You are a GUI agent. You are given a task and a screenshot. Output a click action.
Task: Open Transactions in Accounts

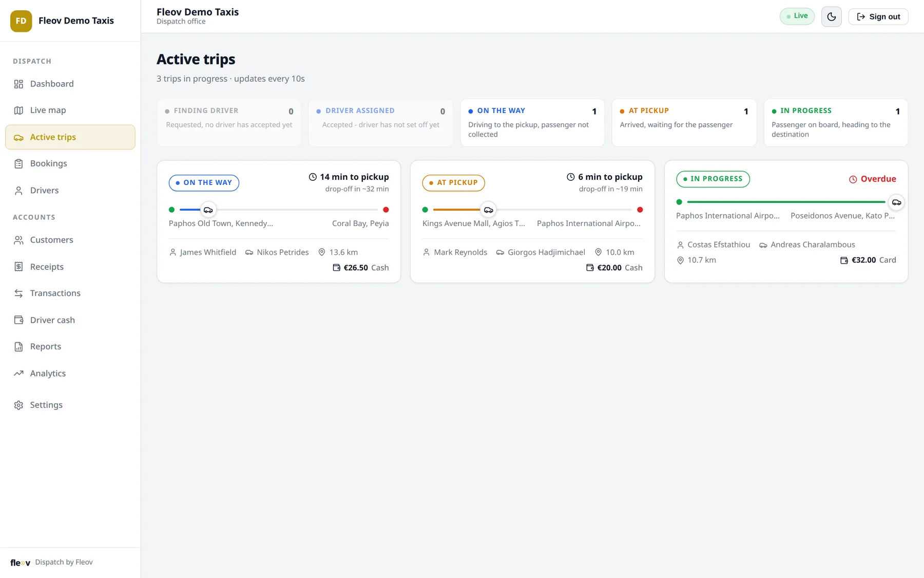pyautogui.click(x=70, y=293)
